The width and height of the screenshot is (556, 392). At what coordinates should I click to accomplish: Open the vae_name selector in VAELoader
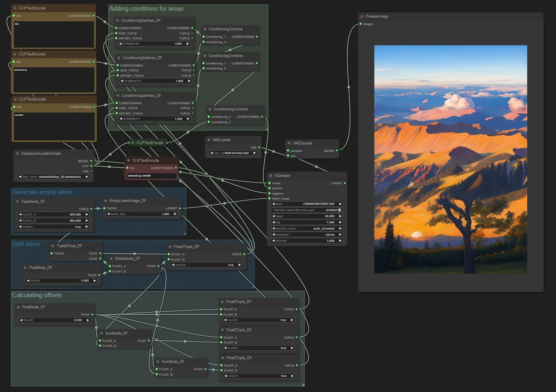(233, 153)
